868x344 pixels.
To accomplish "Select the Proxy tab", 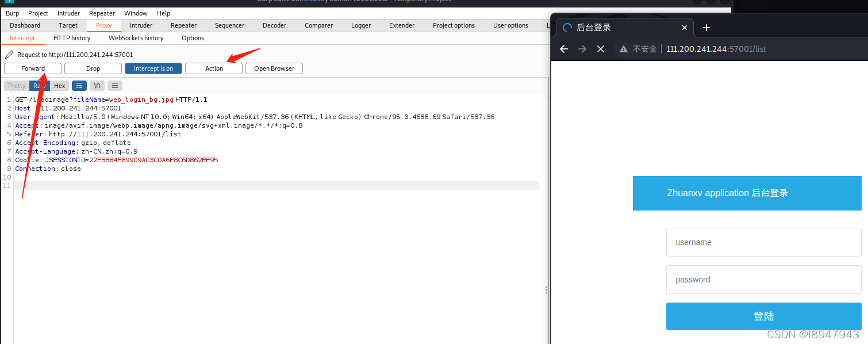I will pos(104,25).
